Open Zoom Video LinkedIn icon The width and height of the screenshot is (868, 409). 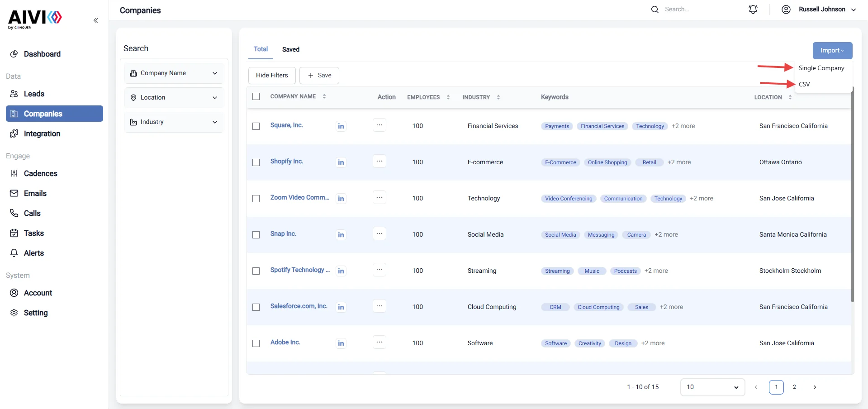coord(341,199)
